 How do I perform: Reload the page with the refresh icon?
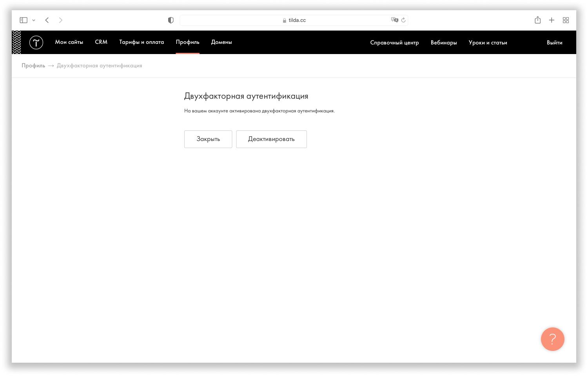click(403, 20)
